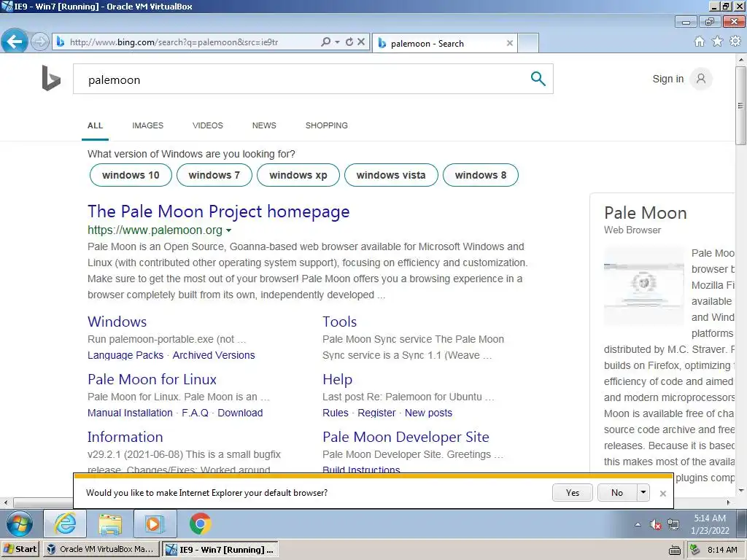Stop loading with the address bar X

tap(361, 42)
